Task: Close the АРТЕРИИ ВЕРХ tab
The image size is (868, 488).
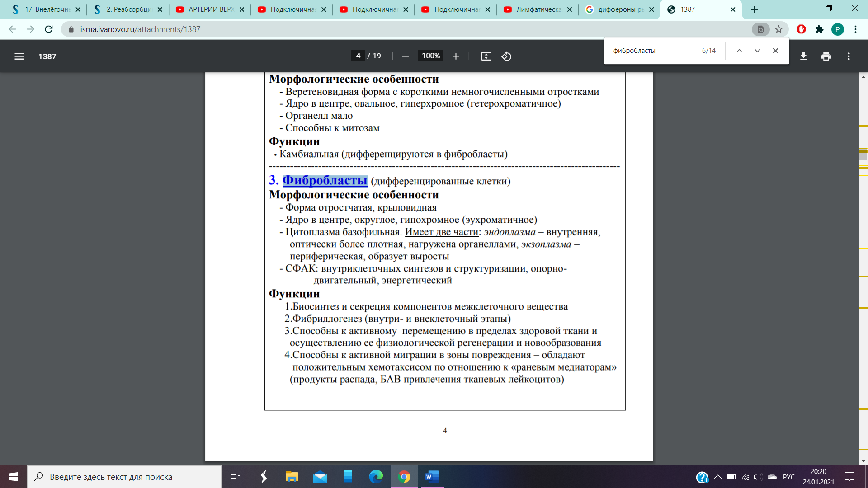Action: 241,9
